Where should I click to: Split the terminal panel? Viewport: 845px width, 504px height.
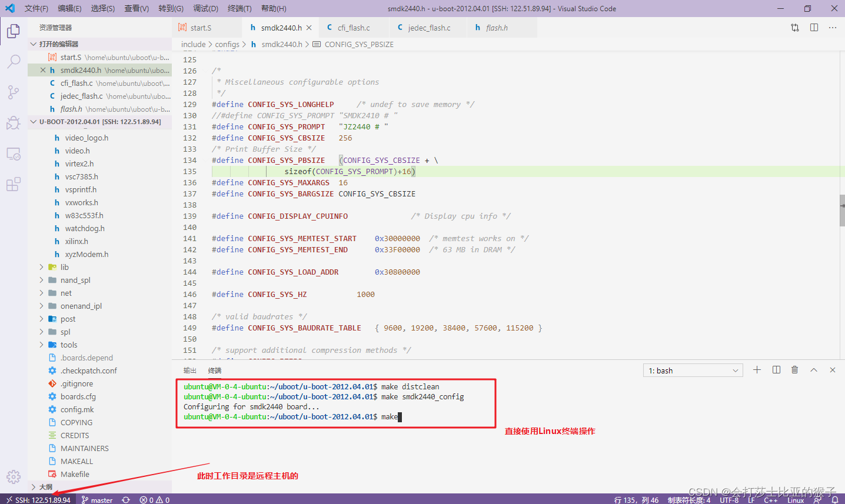pos(776,370)
